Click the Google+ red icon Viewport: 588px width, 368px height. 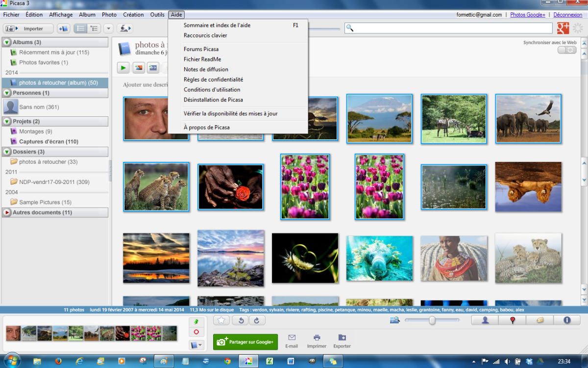563,28
